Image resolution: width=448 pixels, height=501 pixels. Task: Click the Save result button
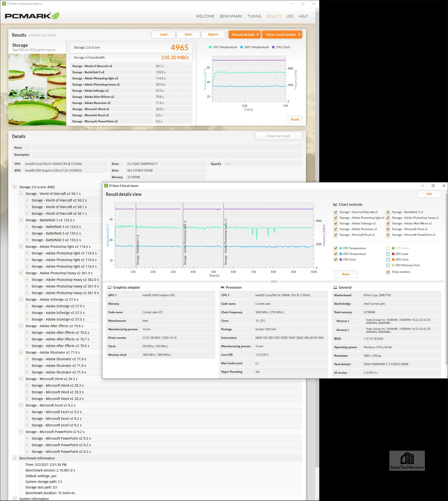(188, 34)
